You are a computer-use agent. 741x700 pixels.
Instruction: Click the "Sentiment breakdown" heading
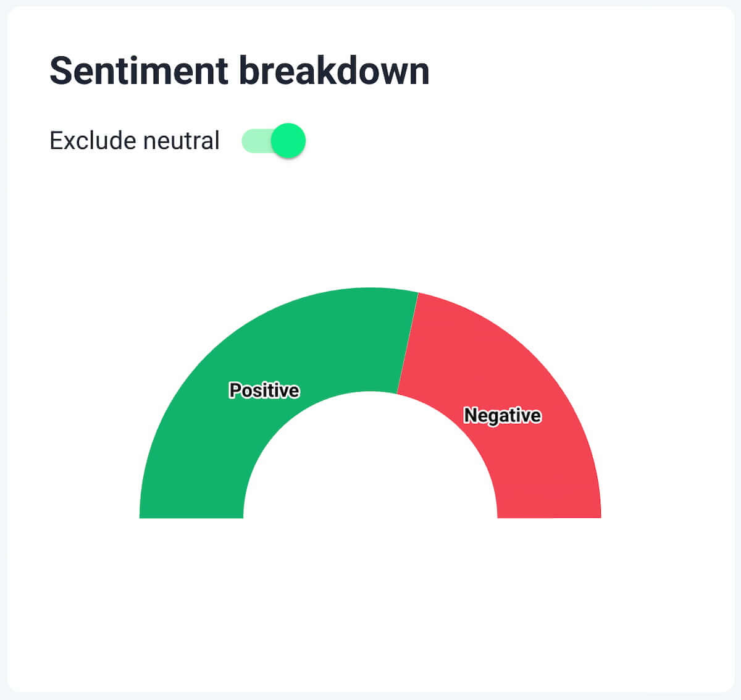pos(239,70)
